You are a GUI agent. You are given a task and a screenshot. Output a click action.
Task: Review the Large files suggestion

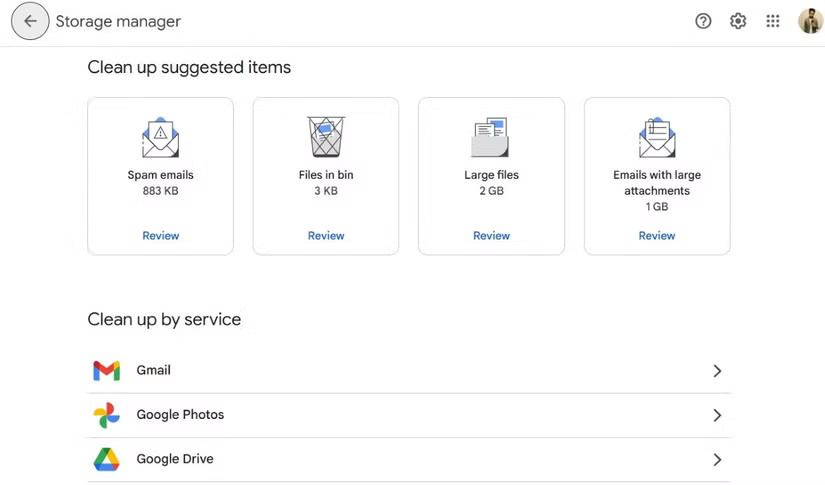491,236
